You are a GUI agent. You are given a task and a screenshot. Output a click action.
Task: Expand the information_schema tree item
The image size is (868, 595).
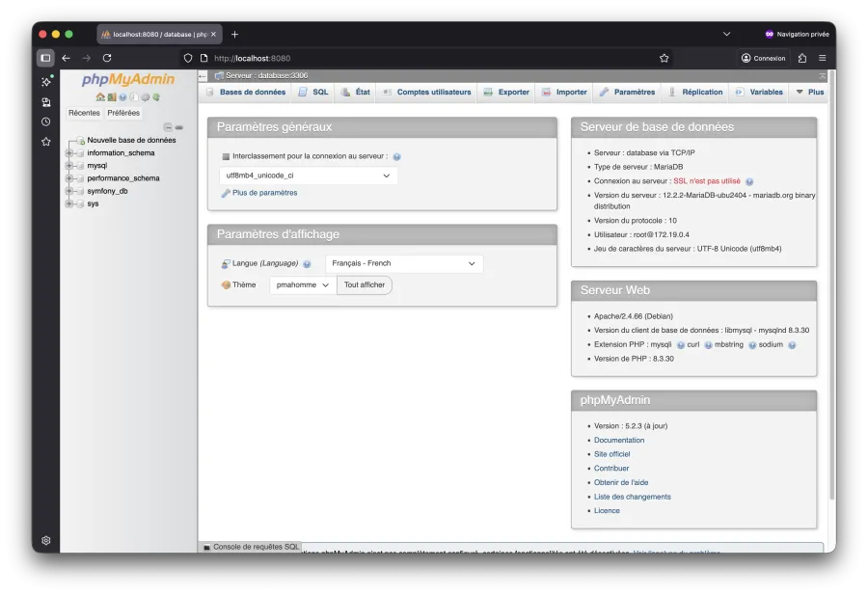pos(68,152)
